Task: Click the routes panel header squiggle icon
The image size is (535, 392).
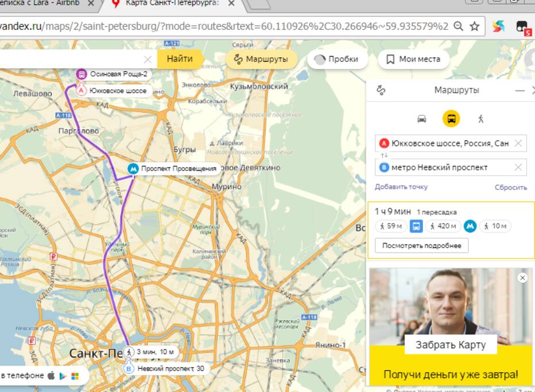Action: pos(381,90)
